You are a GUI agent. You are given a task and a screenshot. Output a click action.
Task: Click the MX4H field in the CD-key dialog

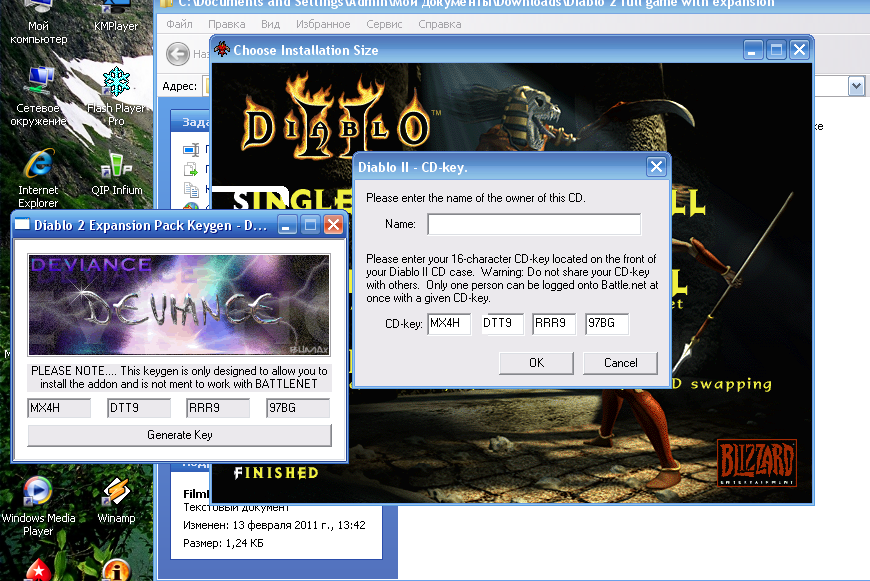(449, 324)
